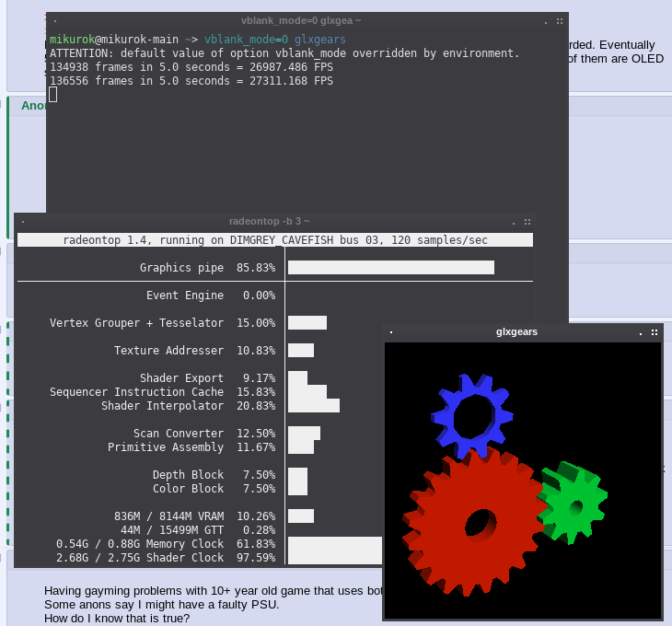Screen dimensions: 672x626
Task: Click the '27311.168 FPS' output line
Action: 191,81
